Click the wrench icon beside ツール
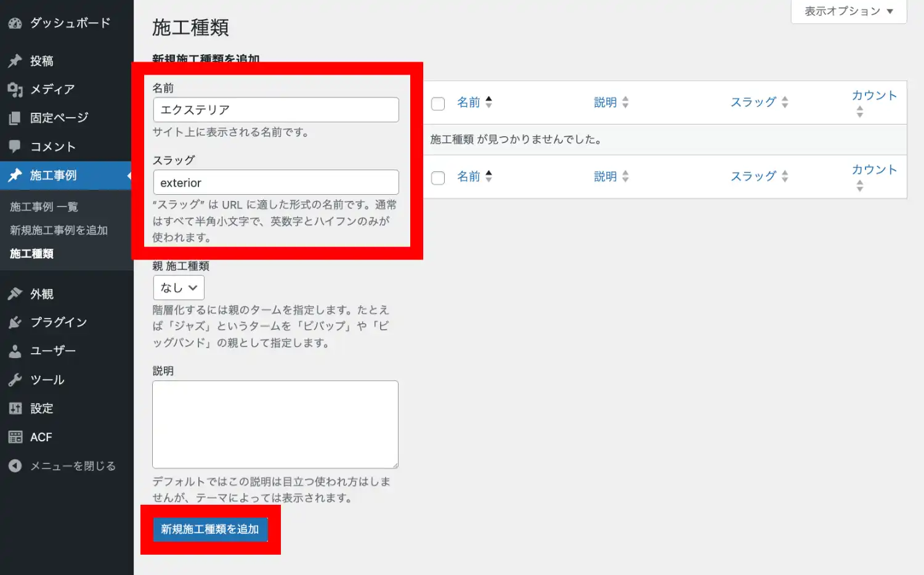 [x=15, y=380]
